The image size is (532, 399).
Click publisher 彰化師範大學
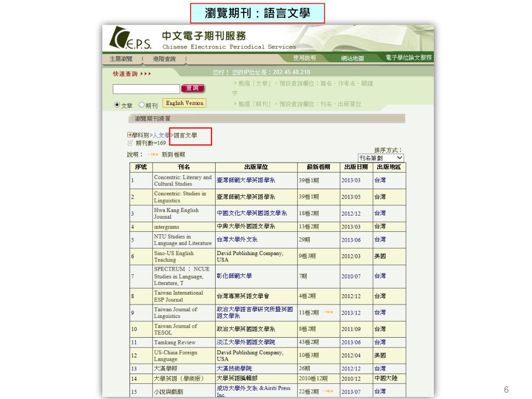pyautogui.click(x=234, y=276)
